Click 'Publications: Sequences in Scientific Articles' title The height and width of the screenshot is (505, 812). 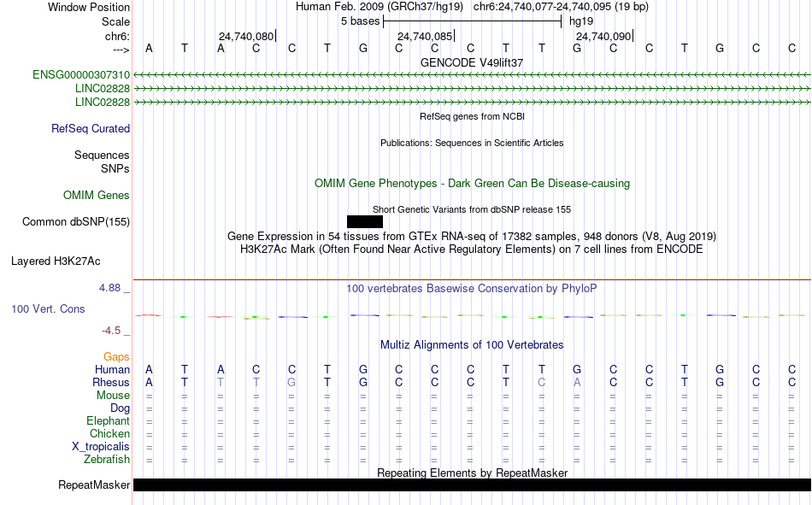click(472, 143)
